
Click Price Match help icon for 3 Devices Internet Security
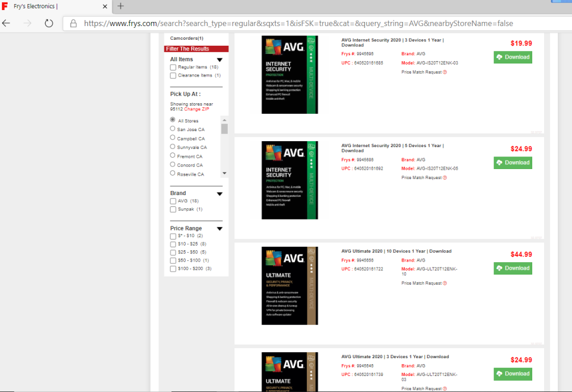click(444, 72)
